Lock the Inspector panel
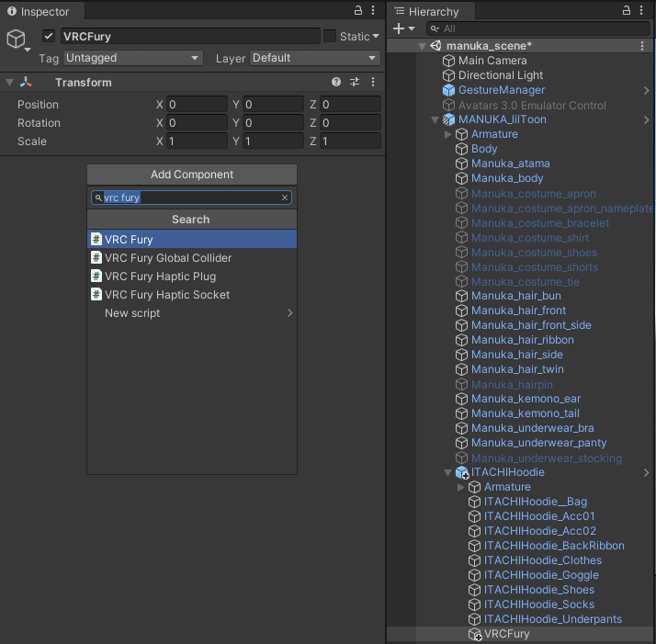Image resolution: width=656 pixels, height=644 pixels. point(358,10)
